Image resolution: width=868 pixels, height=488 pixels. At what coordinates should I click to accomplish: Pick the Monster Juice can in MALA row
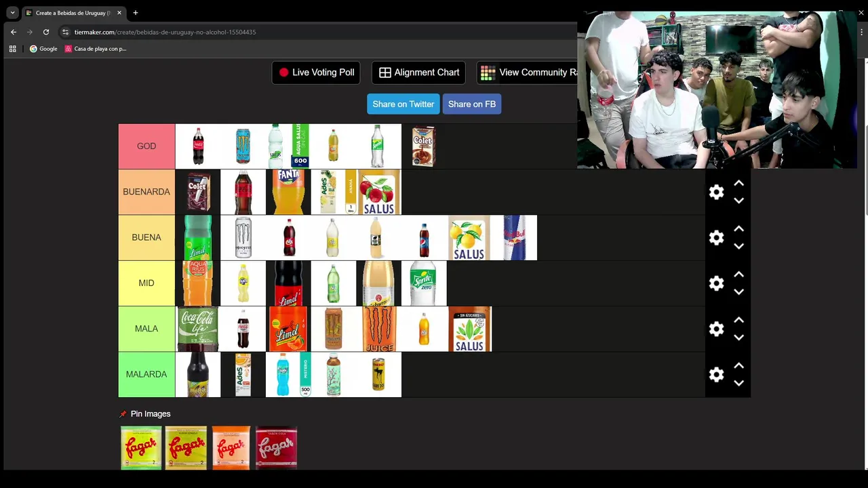pos(378,329)
